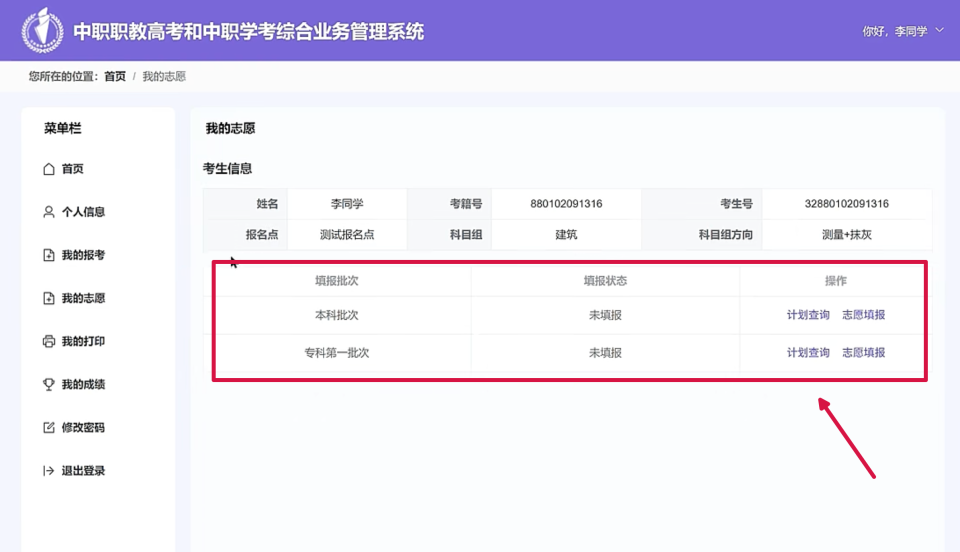Click the document icon beside 我的报考
The image size is (960, 552).
click(49, 255)
